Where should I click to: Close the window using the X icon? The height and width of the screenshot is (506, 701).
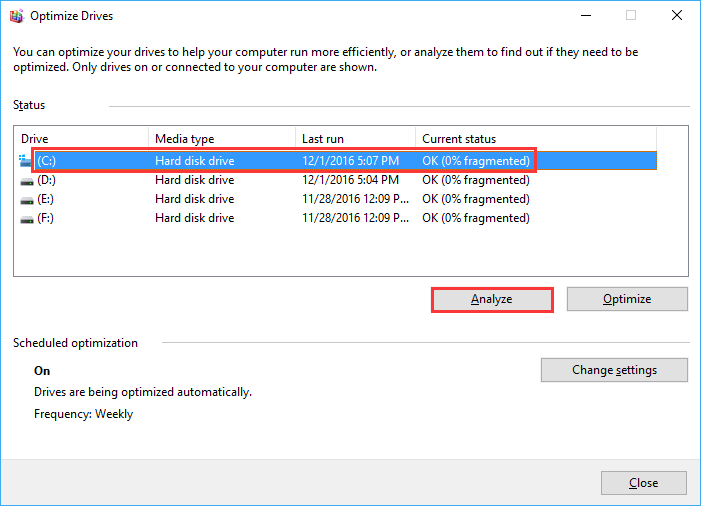click(x=677, y=16)
